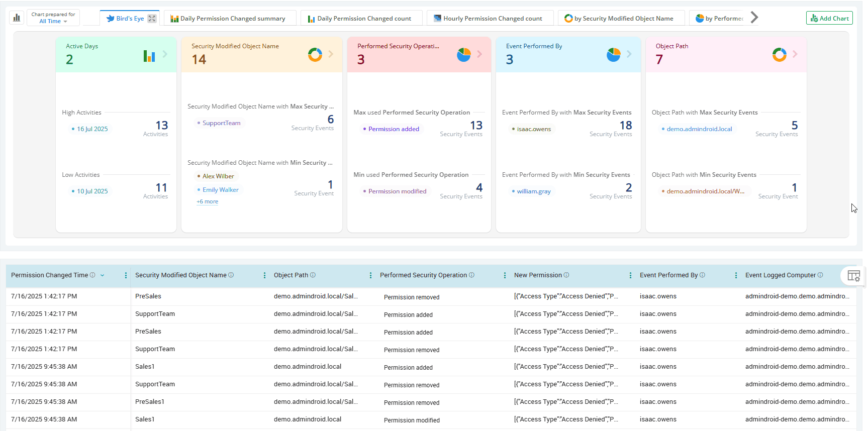
Task: Click the Security Modified Object Name donut icon
Action: point(315,54)
